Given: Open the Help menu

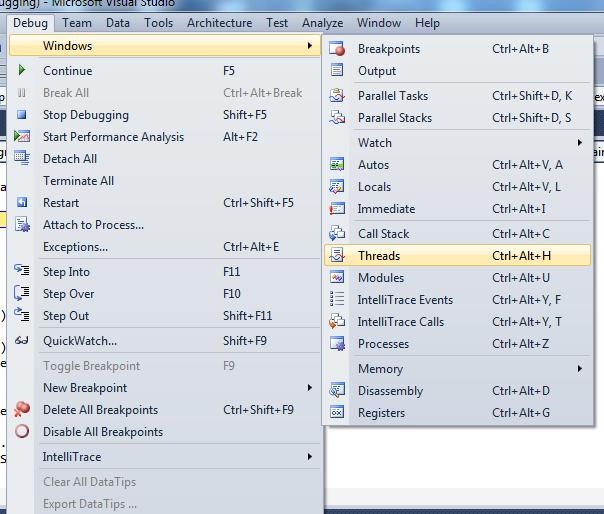Looking at the screenshot, I should point(427,23).
